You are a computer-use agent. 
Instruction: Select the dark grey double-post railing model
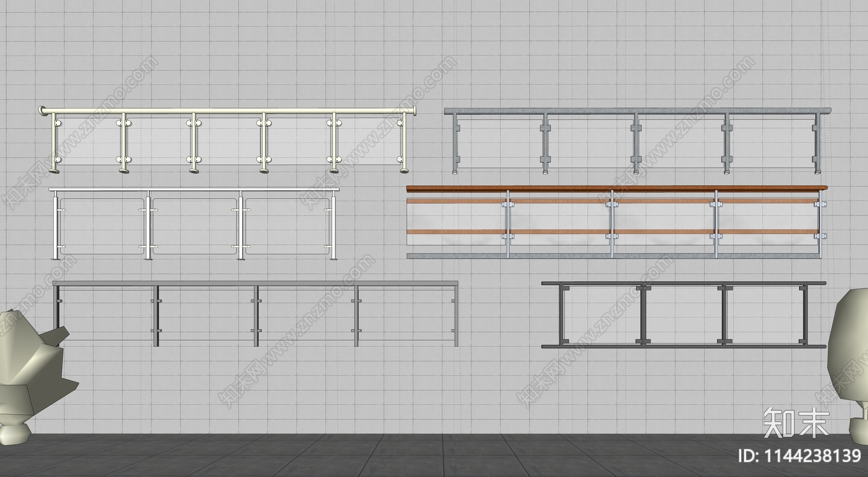point(684,314)
